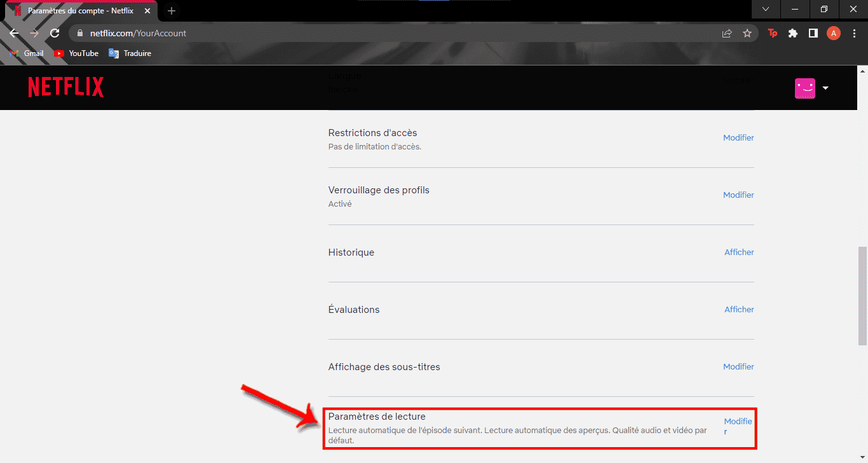Go forward with the browser forward arrow

34,33
